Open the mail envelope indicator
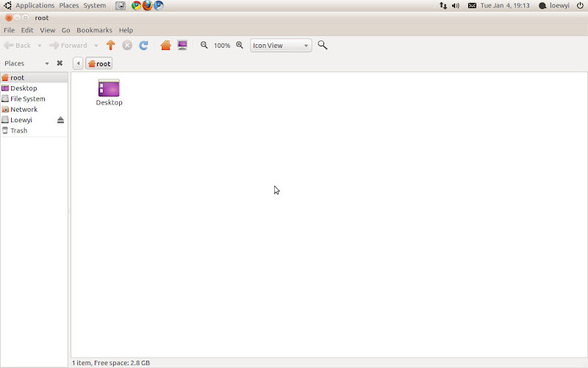588x368 pixels. point(472,5)
